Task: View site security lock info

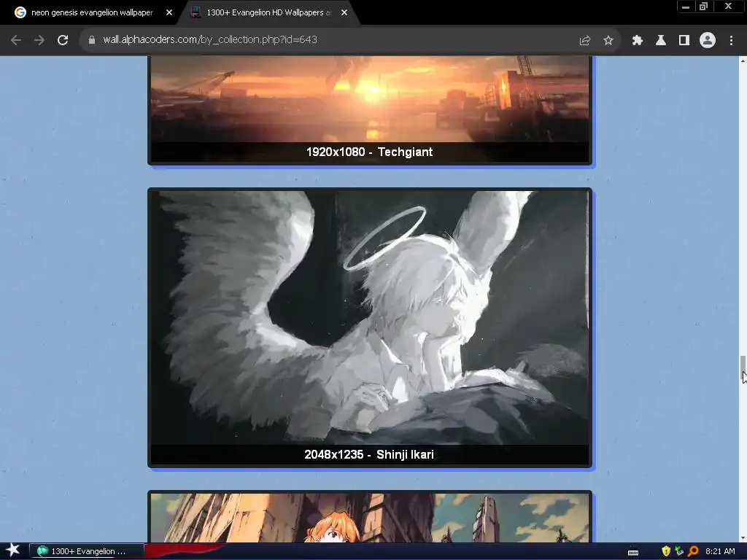Action: pyautogui.click(x=92, y=40)
